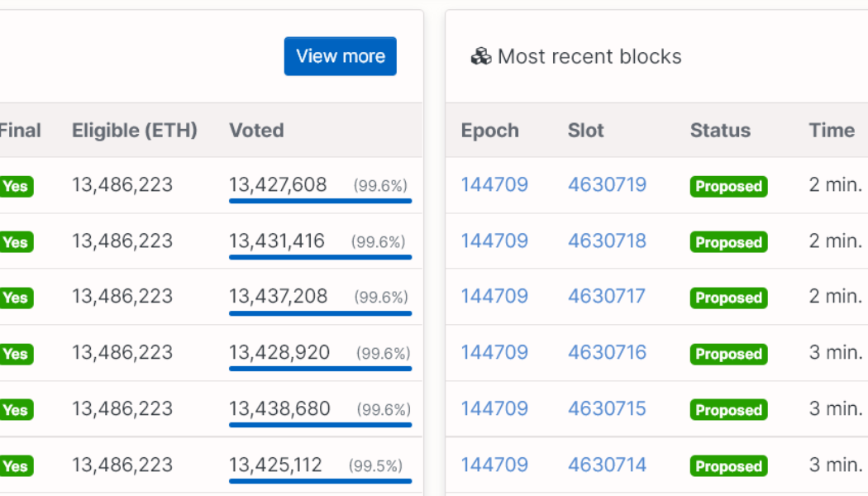The width and height of the screenshot is (868, 496).
Task: Click the Proposed badge for slot 4630716
Action: coord(728,354)
